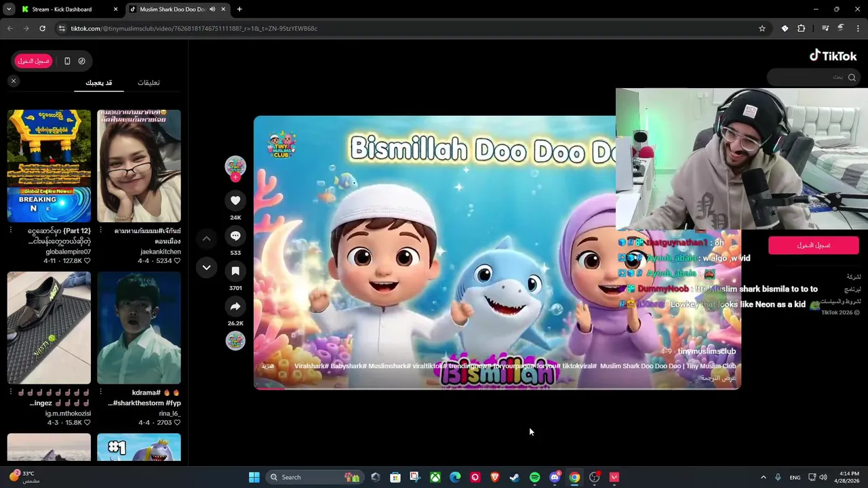The height and width of the screenshot is (488, 868).
Task: Click tinymuslimsclub avatar beside the video
Action: click(235, 166)
